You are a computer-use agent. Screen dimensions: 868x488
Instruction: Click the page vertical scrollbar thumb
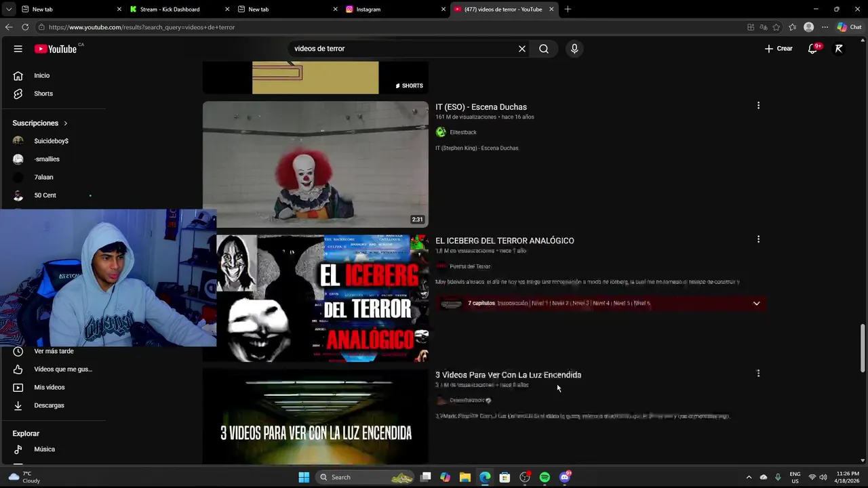pos(863,348)
